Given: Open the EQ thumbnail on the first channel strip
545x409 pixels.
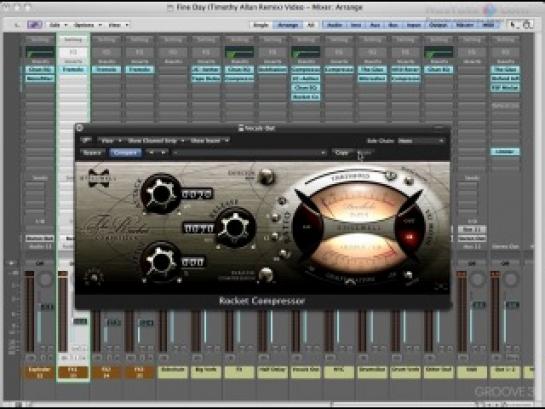Looking at the screenshot, I should (x=40, y=52).
